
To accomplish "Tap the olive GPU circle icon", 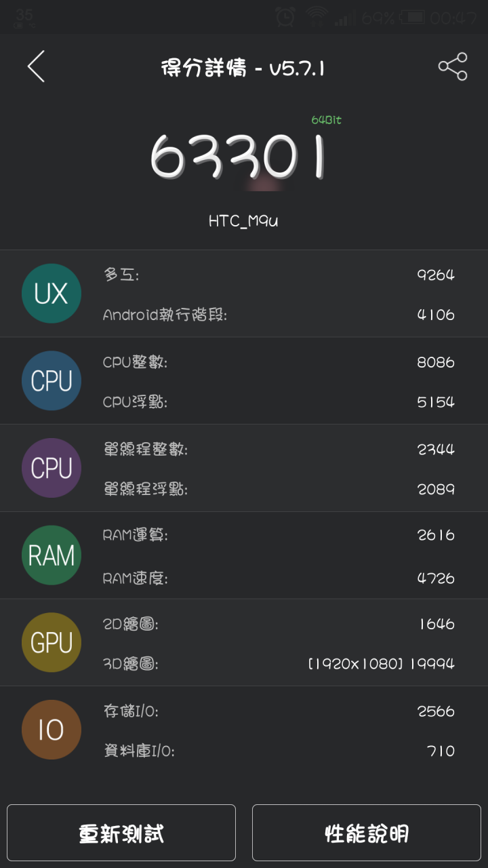I will (x=52, y=642).
